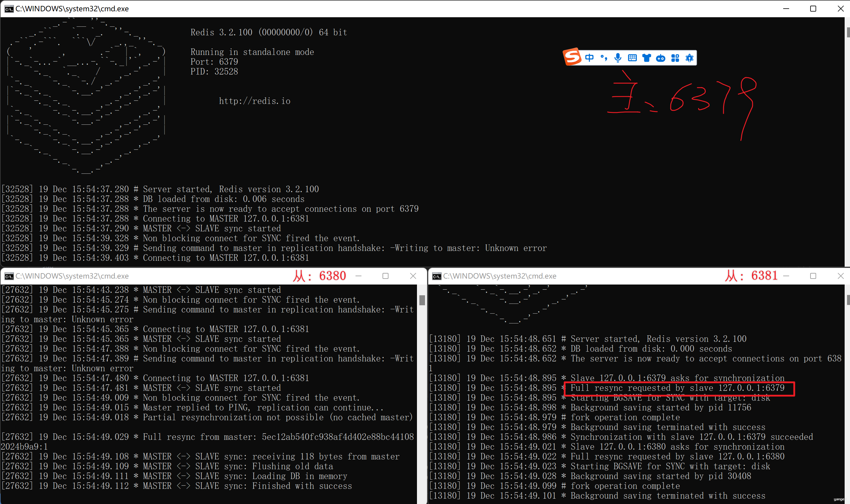This screenshot has height=504, width=850.
Task: Toggle punctuation mode on Sogou toolbar
Action: pyautogui.click(x=604, y=58)
